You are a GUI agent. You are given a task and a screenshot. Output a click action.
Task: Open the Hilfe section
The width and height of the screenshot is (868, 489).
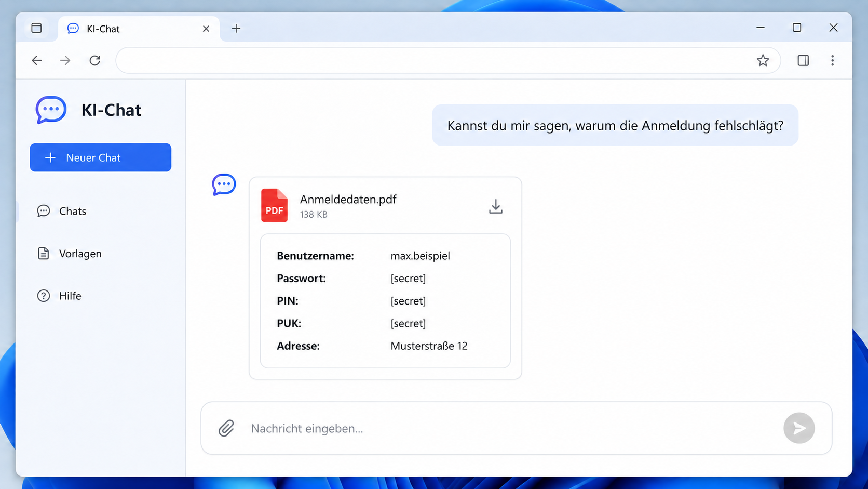click(59, 296)
